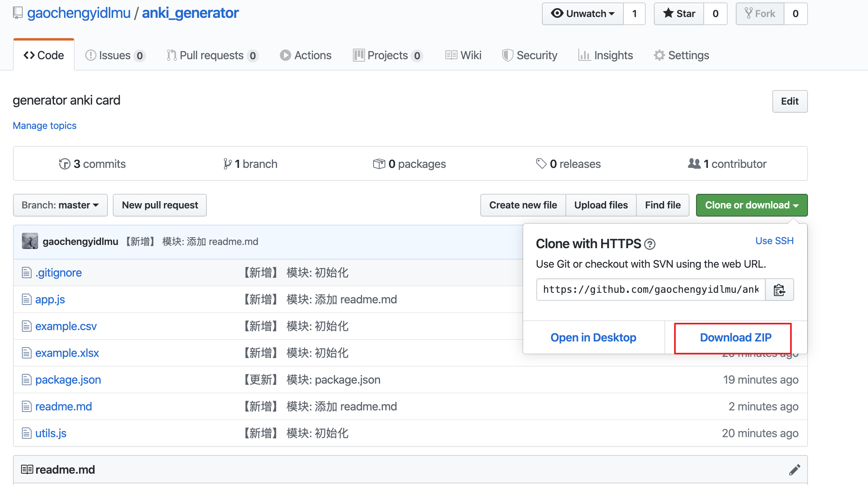This screenshot has height=485, width=868.
Task: Click the HTTPS clone URL field
Action: click(x=651, y=290)
